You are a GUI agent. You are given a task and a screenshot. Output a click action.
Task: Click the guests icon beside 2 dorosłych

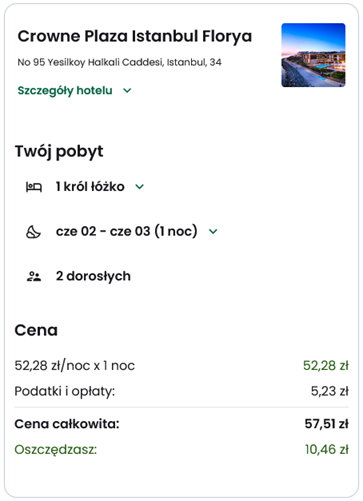tap(34, 276)
